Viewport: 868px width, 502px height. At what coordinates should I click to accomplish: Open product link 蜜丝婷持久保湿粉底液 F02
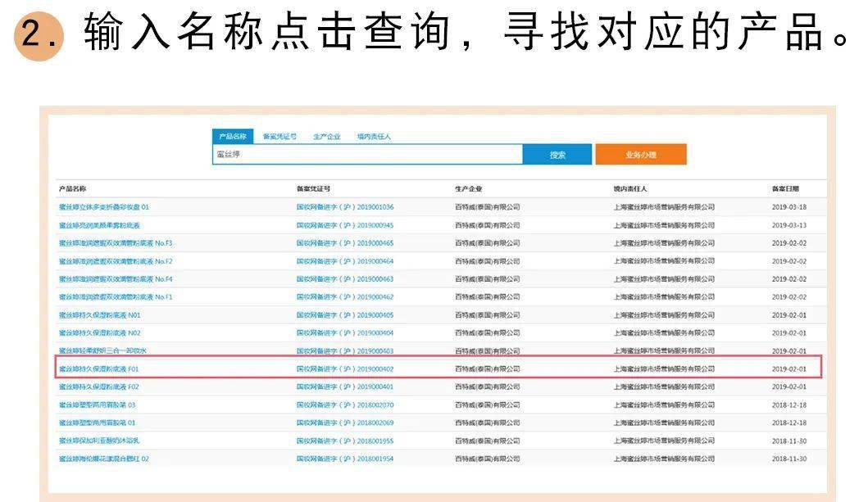[x=99, y=387]
